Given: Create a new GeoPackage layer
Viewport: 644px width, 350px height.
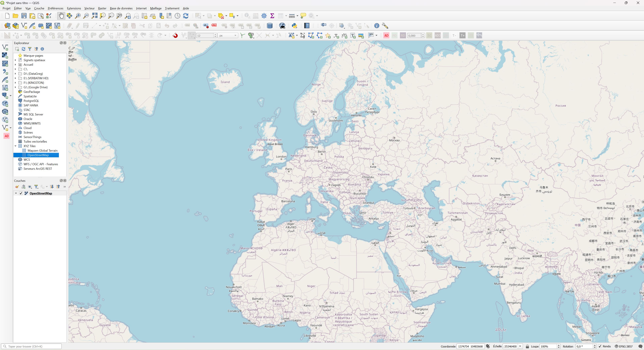Looking at the screenshot, I should coord(15,26).
